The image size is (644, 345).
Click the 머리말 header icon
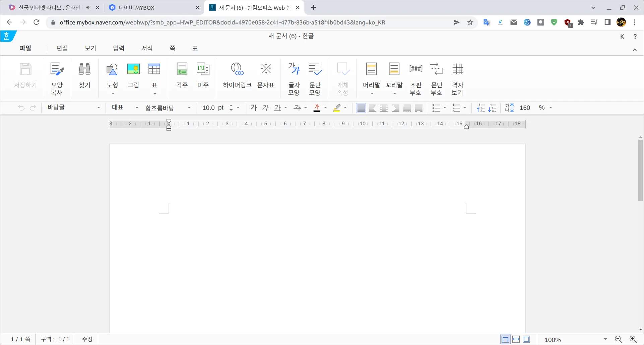[371, 69]
